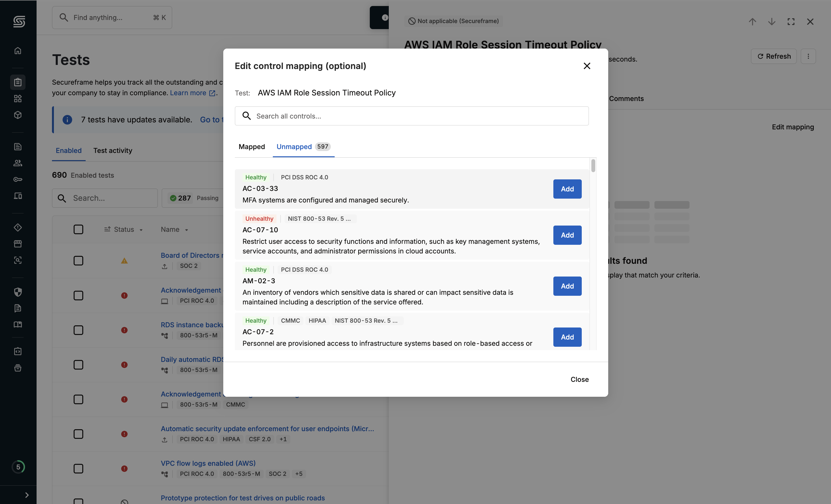The width and height of the screenshot is (831, 504).
Task: Open the storefront sidebar icon
Action: coord(18,244)
